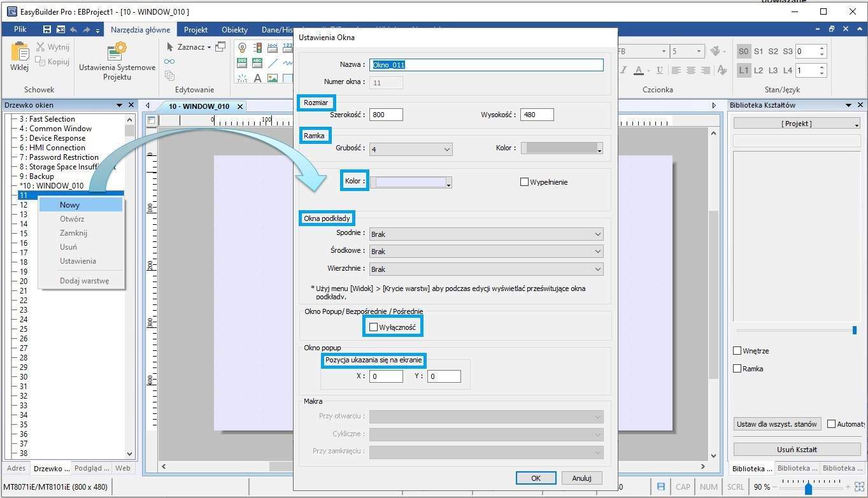Click the align right text icon
The image size is (868, 498).
tap(706, 70)
